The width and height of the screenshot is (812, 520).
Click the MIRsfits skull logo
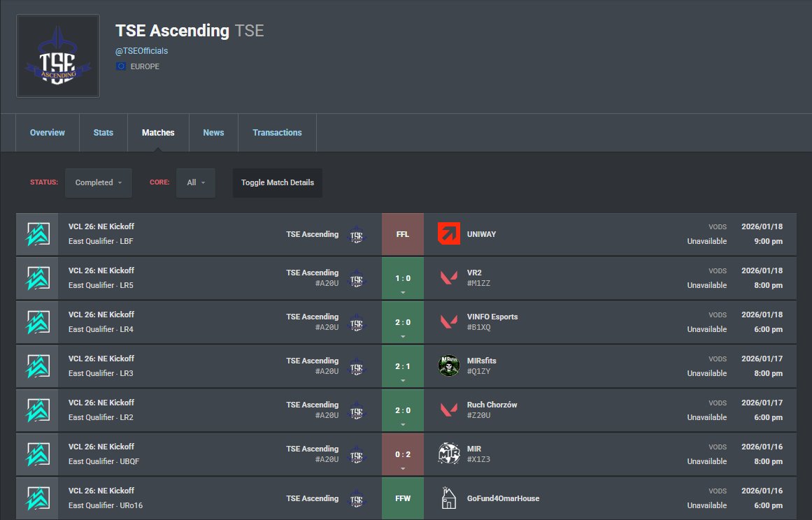click(448, 366)
